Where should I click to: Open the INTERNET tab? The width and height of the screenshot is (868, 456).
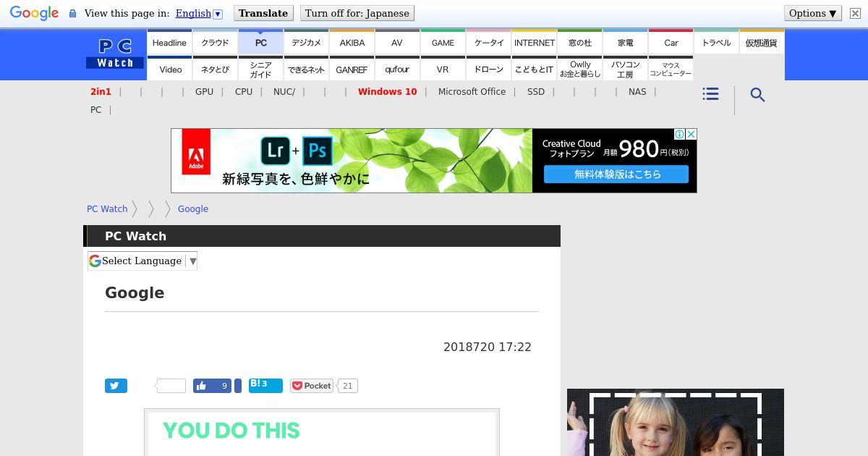pyautogui.click(x=534, y=42)
